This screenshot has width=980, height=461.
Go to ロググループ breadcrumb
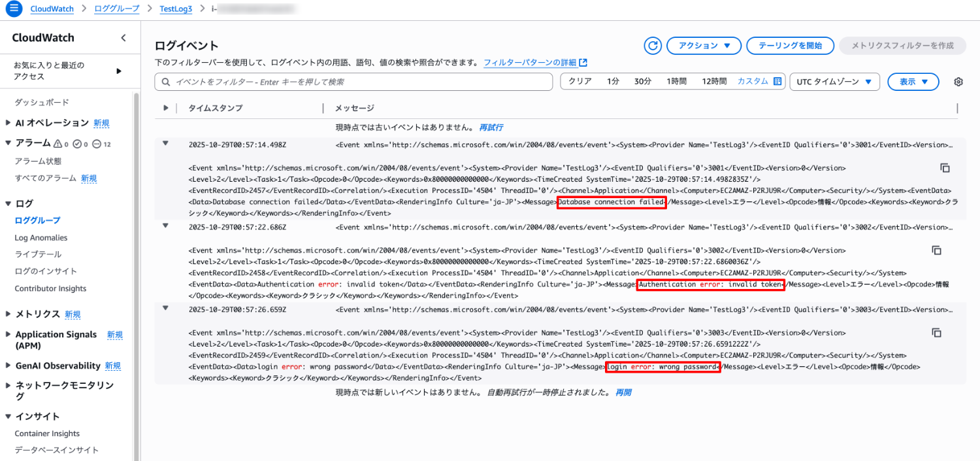(x=117, y=9)
